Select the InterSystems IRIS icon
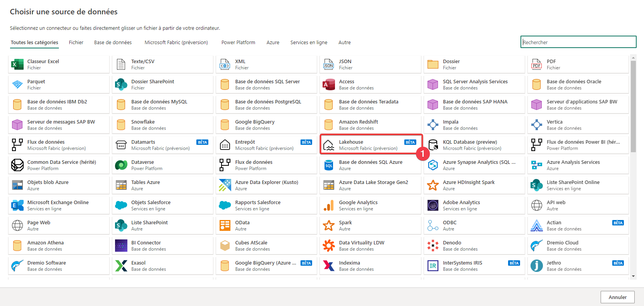 pyautogui.click(x=433, y=266)
